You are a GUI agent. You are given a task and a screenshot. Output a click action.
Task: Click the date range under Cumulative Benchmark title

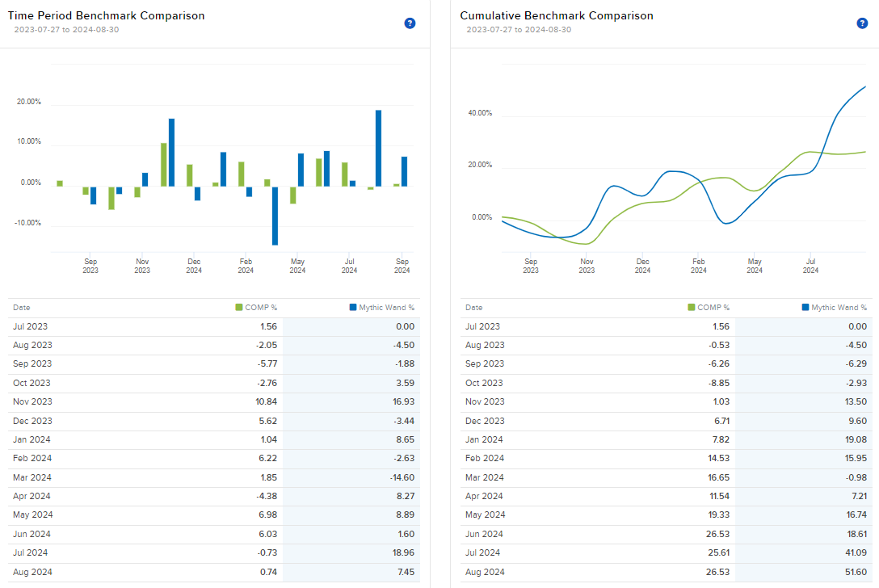point(519,30)
